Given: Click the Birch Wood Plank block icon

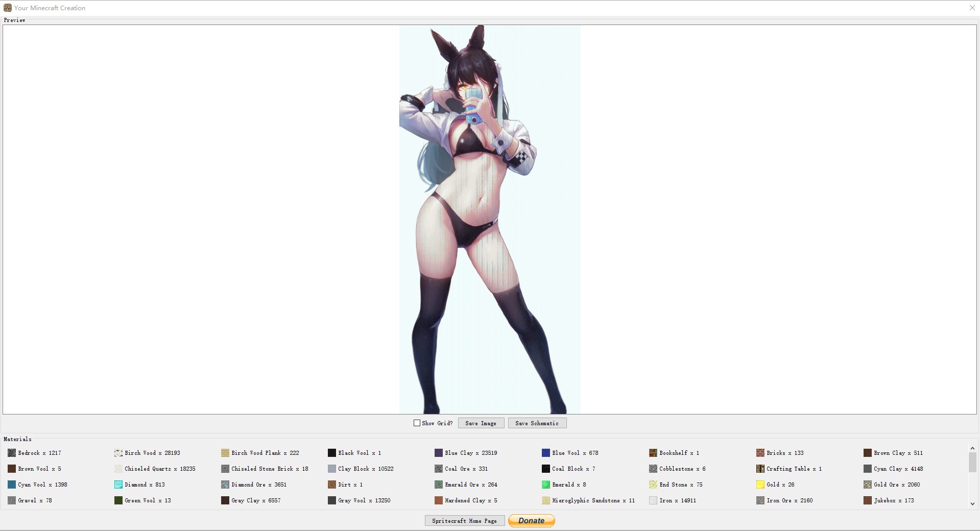Looking at the screenshot, I should pyautogui.click(x=225, y=453).
